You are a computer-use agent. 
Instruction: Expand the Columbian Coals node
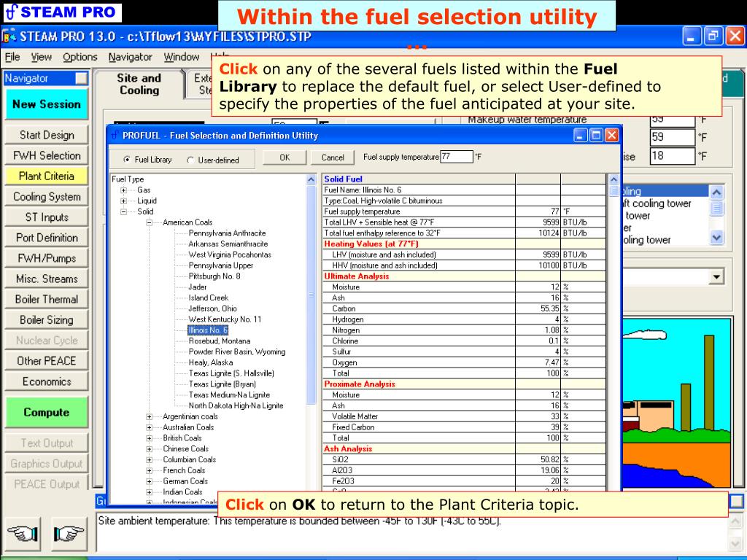click(x=149, y=460)
